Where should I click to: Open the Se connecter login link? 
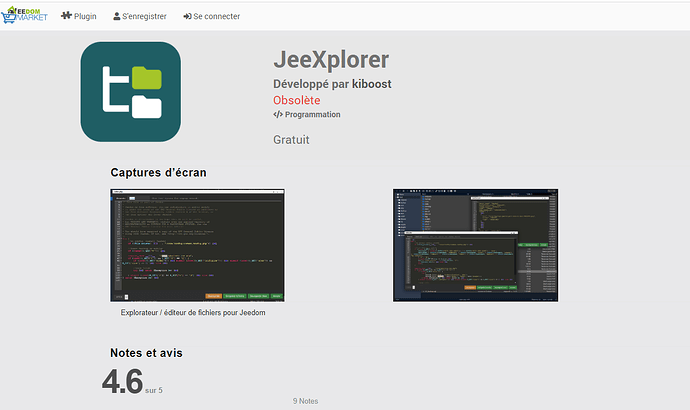tap(212, 16)
